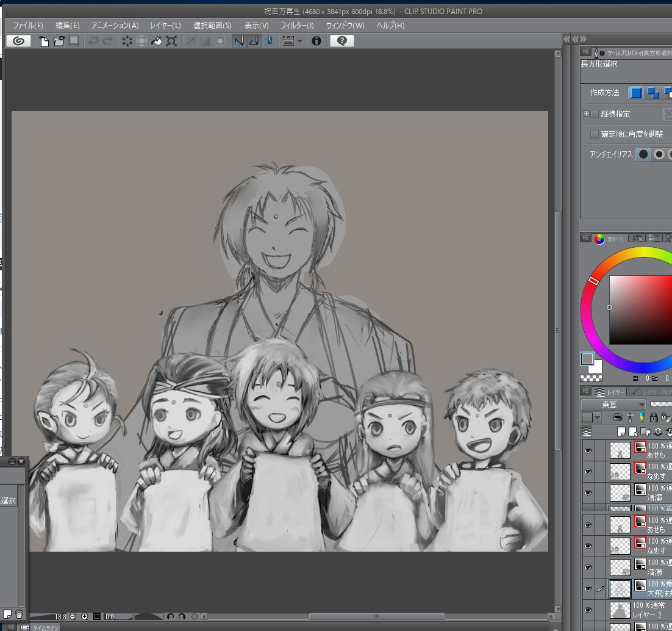This screenshot has height=631, width=672.
Task: Choose the first anti-aliasing none button
Action: coord(643,154)
